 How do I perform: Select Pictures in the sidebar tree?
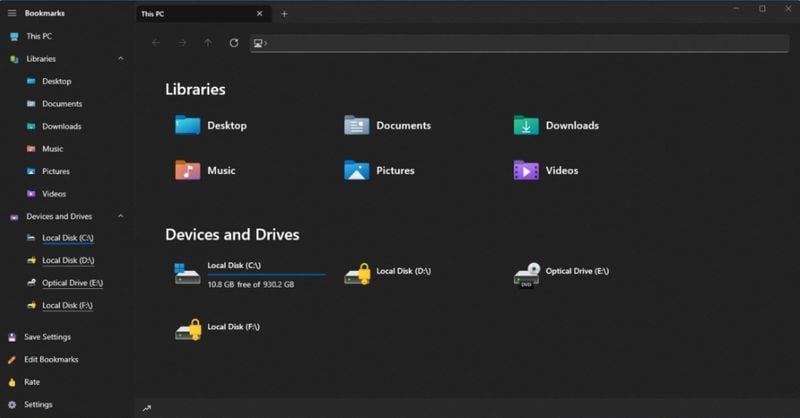point(56,171)
